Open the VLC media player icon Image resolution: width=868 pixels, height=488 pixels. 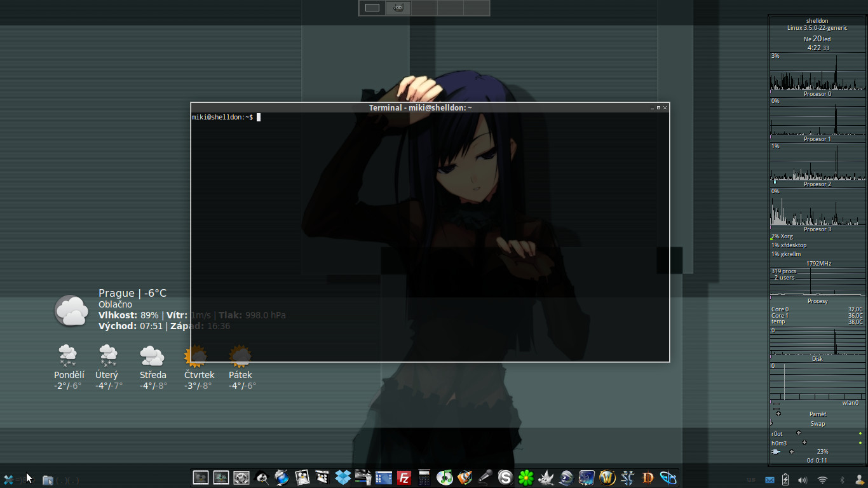465,477
